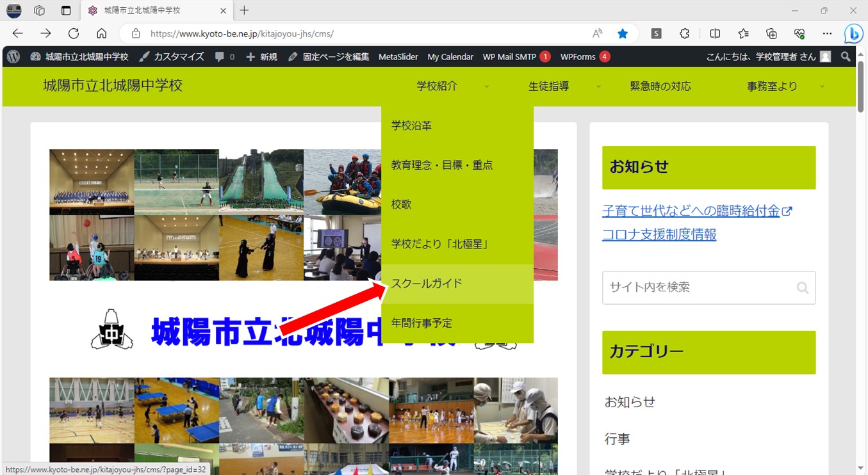Open the 行事 category link

(618, 439)
